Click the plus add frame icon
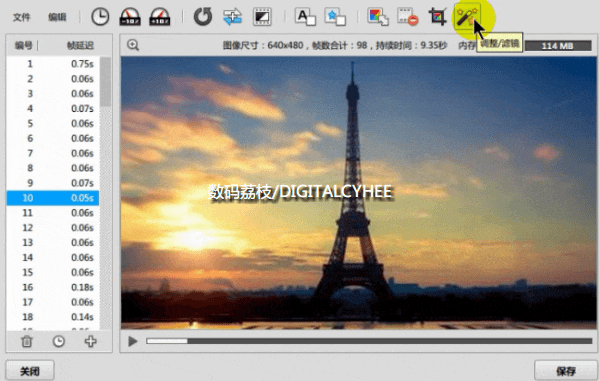 tap(91, 341)
